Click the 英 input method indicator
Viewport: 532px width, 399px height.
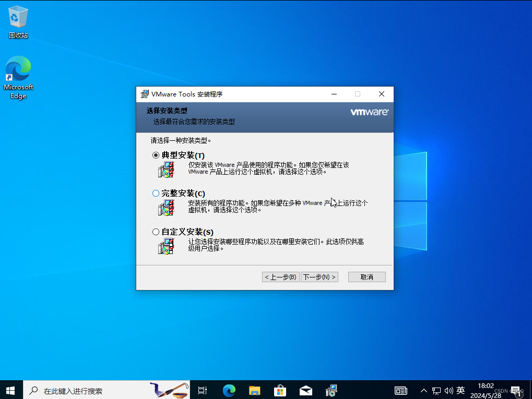point(460,390)
